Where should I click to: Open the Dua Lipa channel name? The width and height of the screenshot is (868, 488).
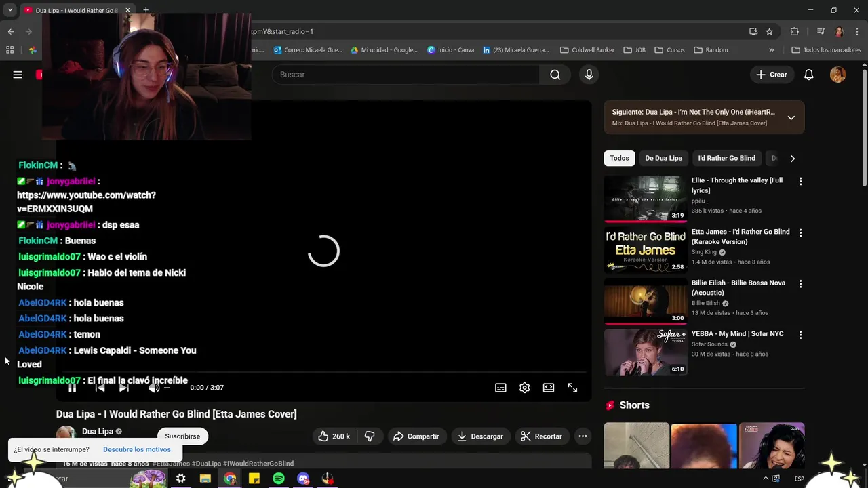(98, 431)
